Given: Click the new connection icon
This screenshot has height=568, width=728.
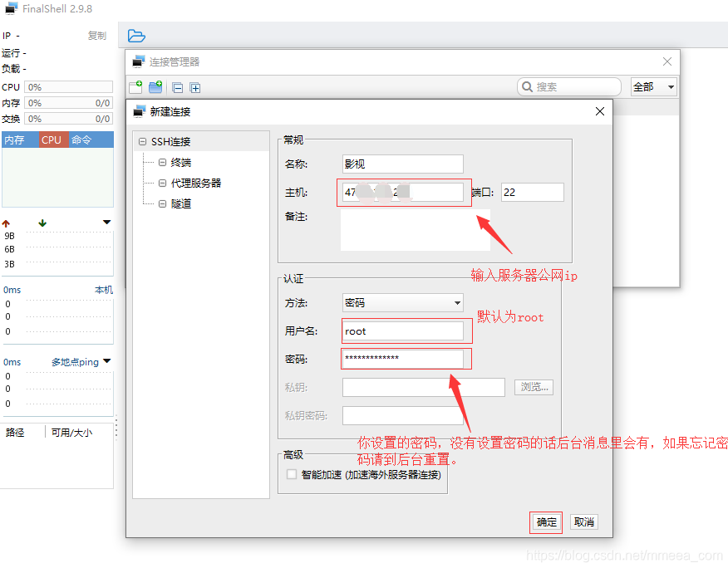Looking at the screenshot, I should tap(135, 87).
